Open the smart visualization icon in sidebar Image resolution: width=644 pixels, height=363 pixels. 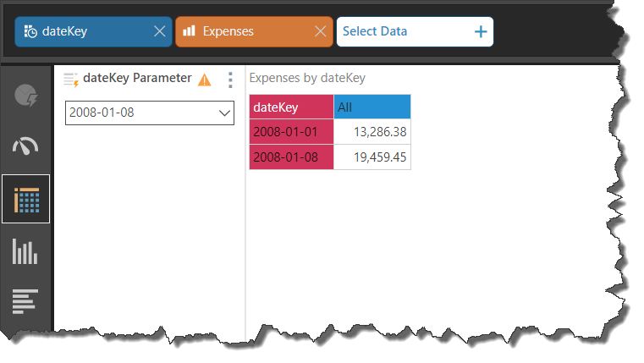26,95
